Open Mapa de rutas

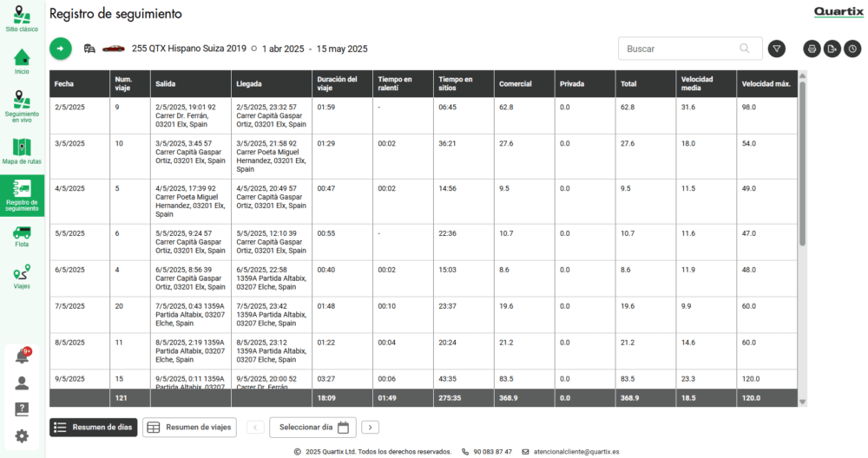pyautogui.click(x=22, y=151)
